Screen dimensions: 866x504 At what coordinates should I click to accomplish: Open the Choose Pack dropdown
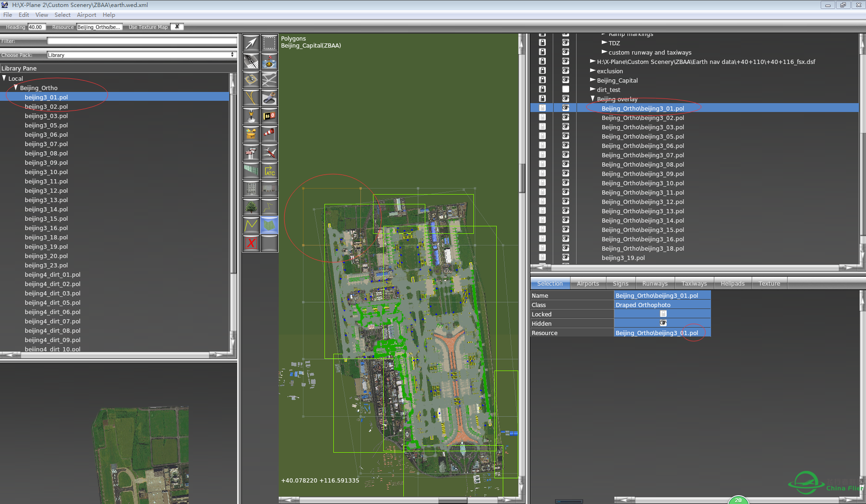click(142, 55)
